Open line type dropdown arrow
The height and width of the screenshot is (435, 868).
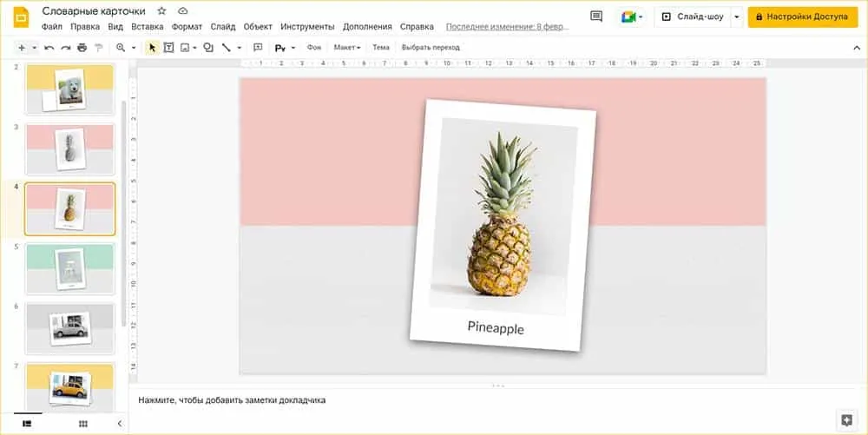click(240, 48)
